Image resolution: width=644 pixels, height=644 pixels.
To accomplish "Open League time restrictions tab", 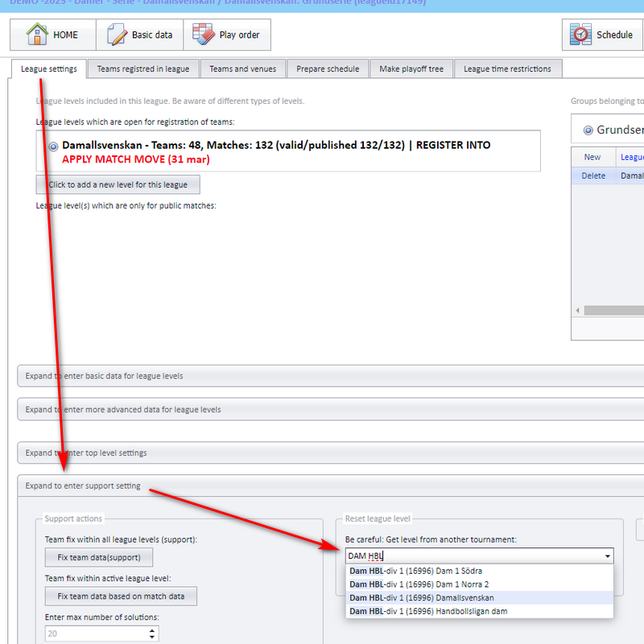I will pos(508,68).
